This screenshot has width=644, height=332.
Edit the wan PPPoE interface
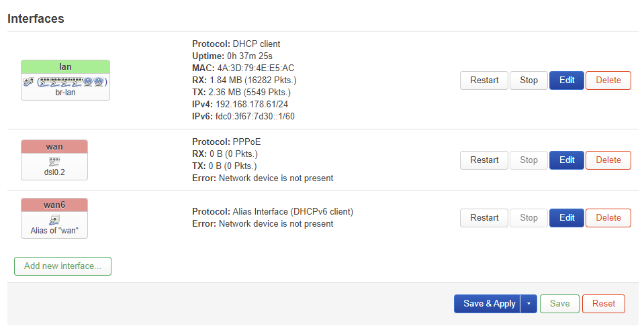coord(567,160)
